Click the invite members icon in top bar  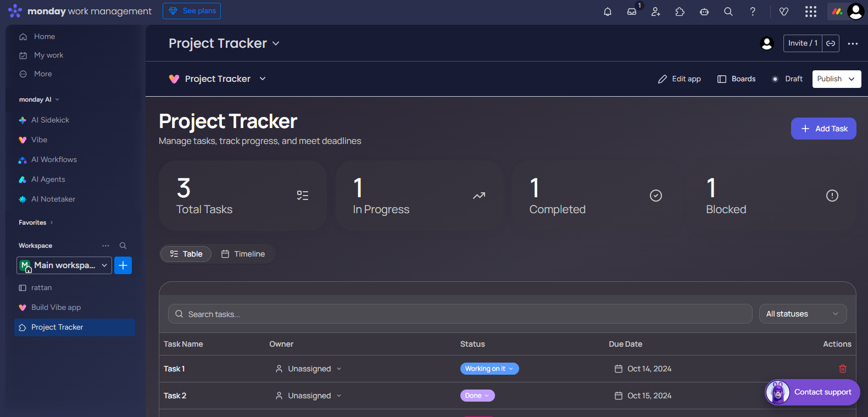pyautogui.click(x=656, y=12)
